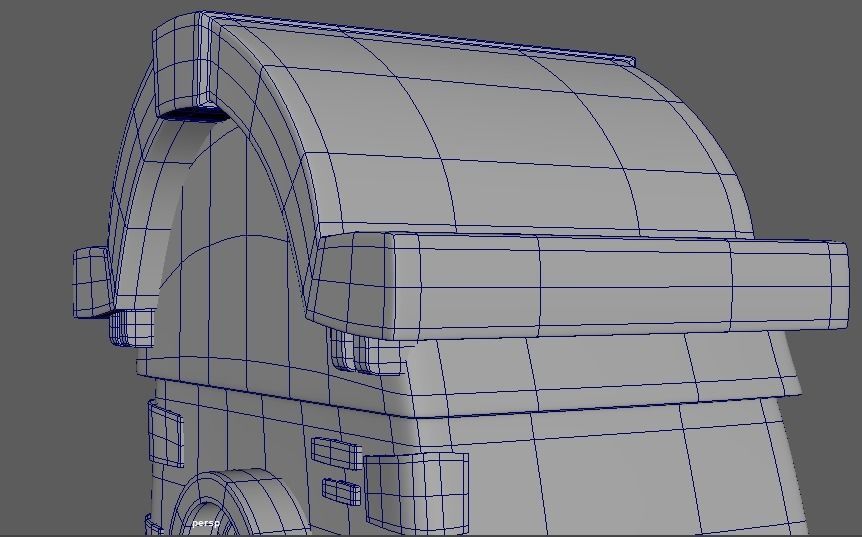Click the persp camera label

point(206,523)
